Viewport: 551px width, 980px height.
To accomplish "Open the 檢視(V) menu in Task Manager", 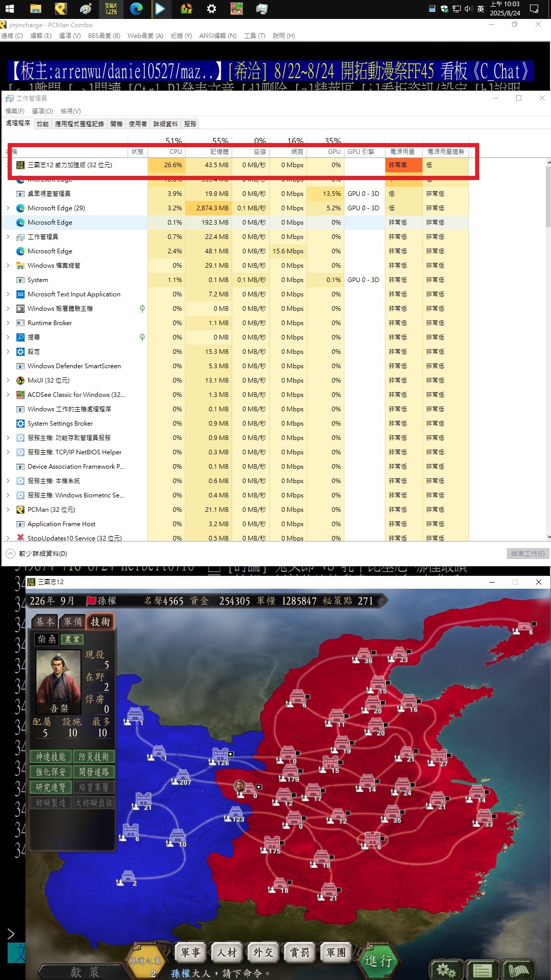I will [x=70, y=111].
